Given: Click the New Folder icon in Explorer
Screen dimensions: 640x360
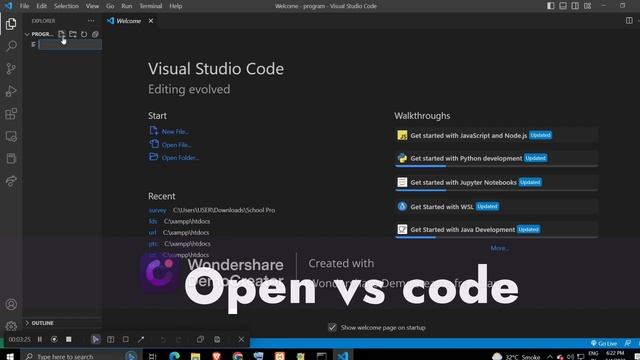Looking at the screenshot, I should (73, 34).
